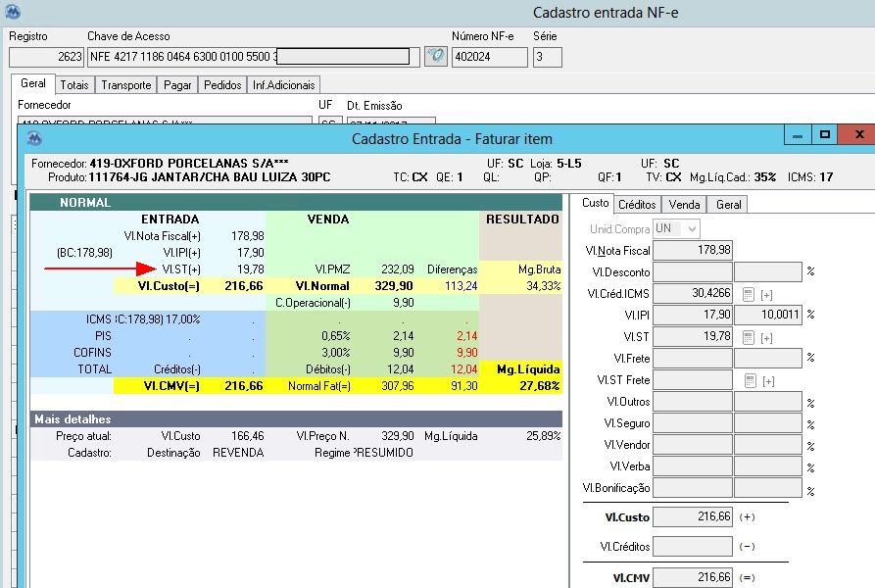Image resolution: width=875 pixels, height=588 pixels.
Task: Click the app icon in the Faturar item title bar
Action: [34, 138]
